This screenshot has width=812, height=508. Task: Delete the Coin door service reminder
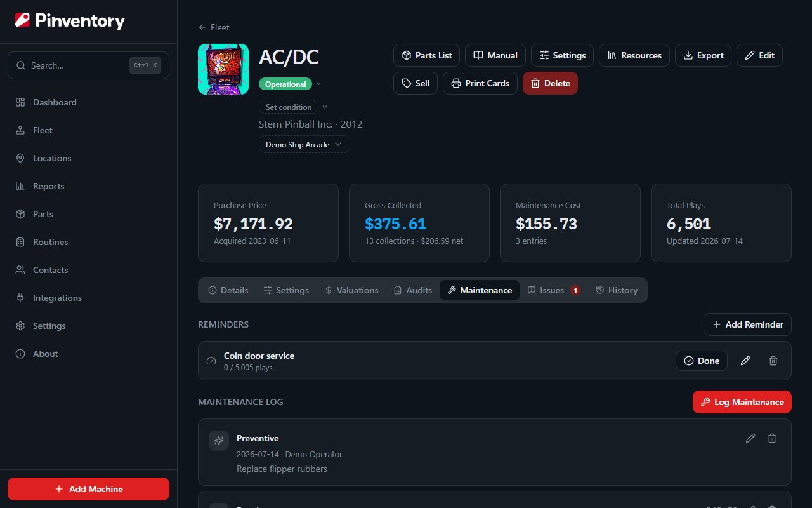click(x=773, y=361)
